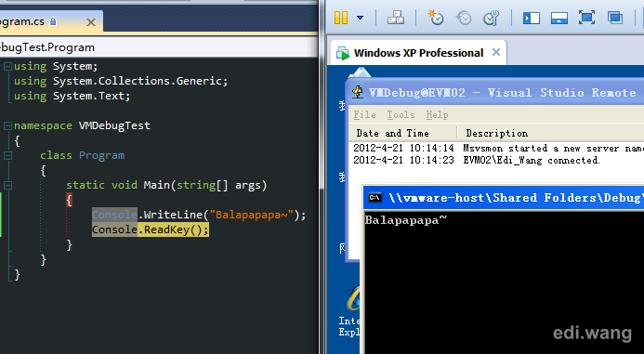Open the VMDebugTest.Program class navigation dropdown
The image size is (644, 354).
[158, 47]
